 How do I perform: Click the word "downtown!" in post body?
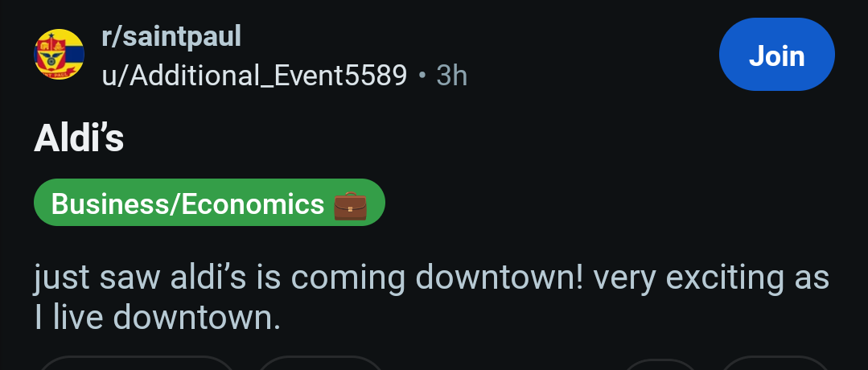point(499,277)
